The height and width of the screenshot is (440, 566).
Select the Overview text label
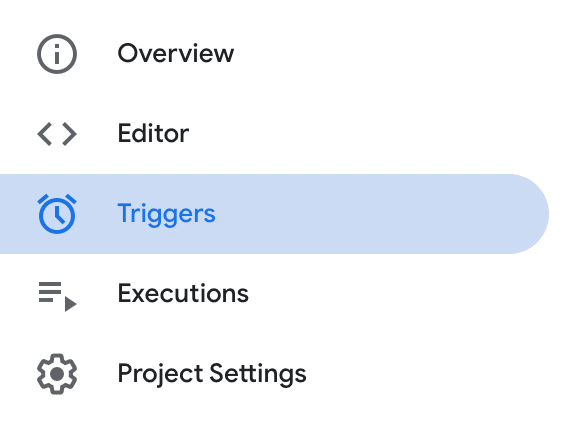click(x=176, y=53)
